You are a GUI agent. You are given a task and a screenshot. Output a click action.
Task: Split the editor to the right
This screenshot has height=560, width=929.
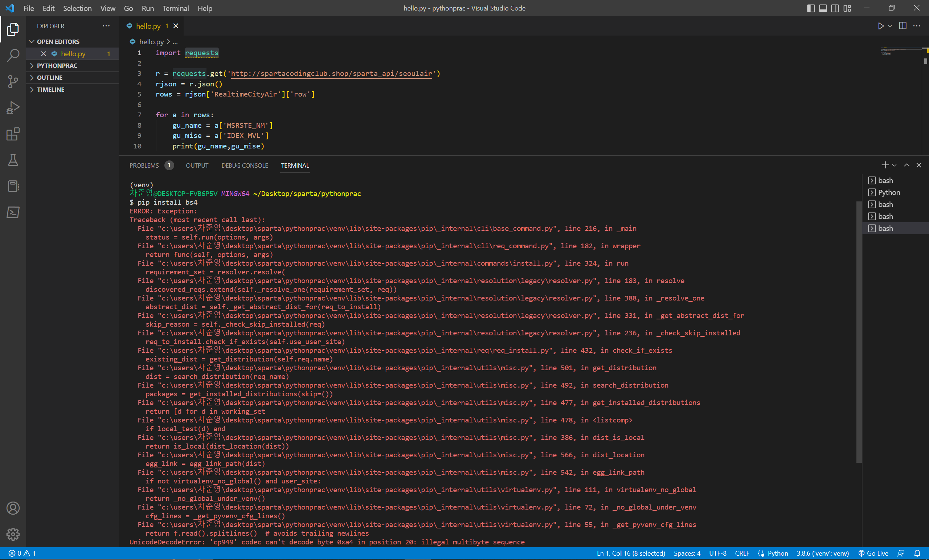coord(903,26)
